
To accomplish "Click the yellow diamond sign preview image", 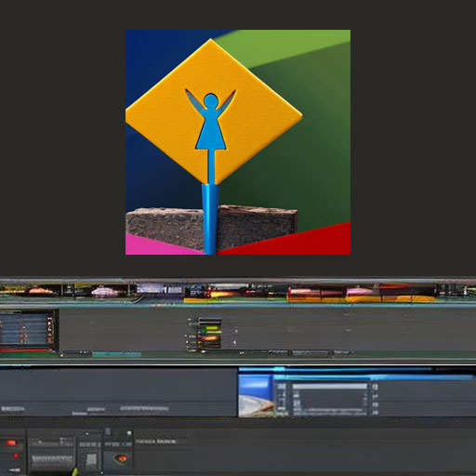I will (238, 142).
